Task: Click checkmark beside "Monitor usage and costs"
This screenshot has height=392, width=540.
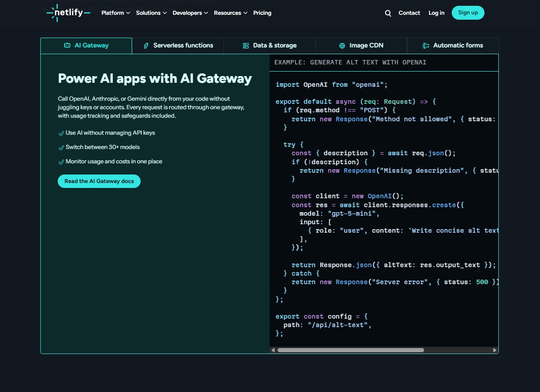Action: (61, 162)
